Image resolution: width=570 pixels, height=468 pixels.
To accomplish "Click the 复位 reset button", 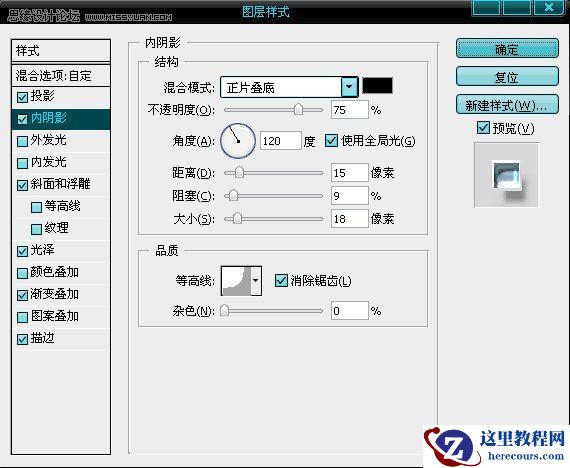I will pyautogui.click(x=507, y=76).
